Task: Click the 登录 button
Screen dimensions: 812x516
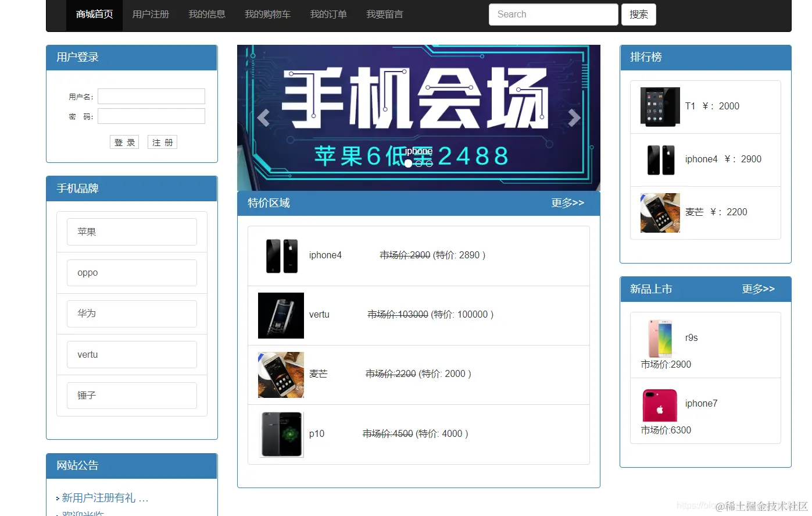Action: coord(124,142)
